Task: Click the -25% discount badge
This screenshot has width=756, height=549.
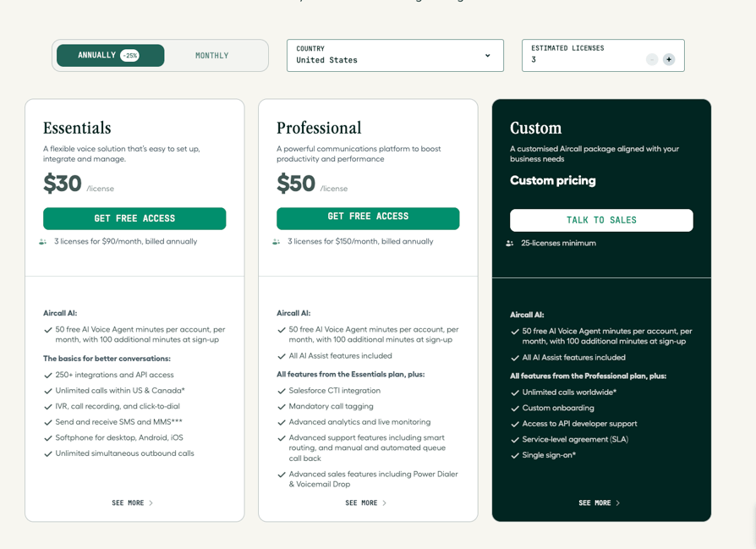Action: (129, 56)
